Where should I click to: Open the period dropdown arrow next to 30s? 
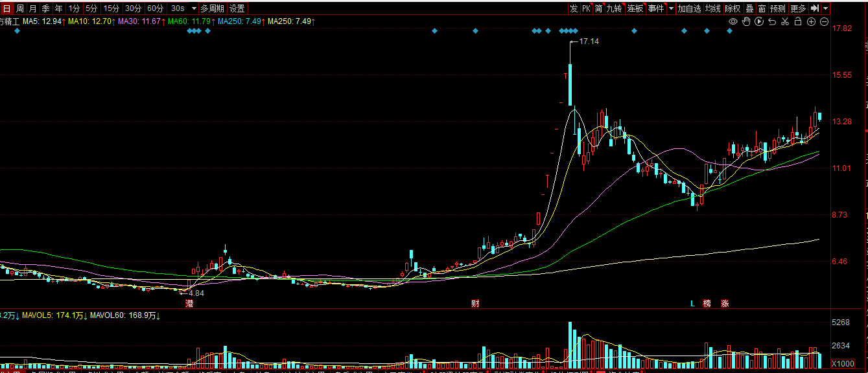pos(193,8)
